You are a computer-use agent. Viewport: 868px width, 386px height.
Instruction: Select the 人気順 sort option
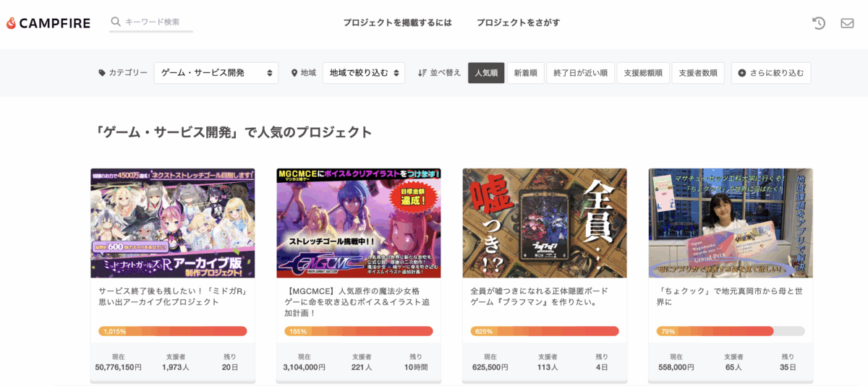coord(486,73)
